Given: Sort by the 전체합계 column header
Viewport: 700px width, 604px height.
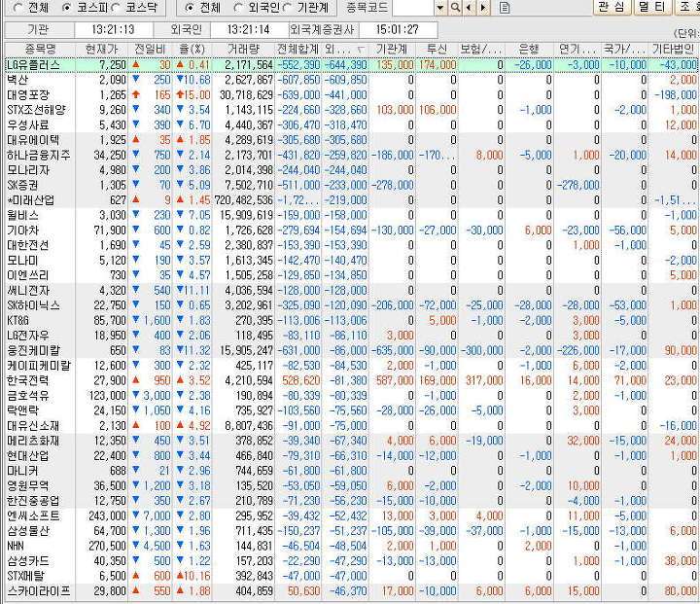Looking at the screenshot, I should [297, 49].
